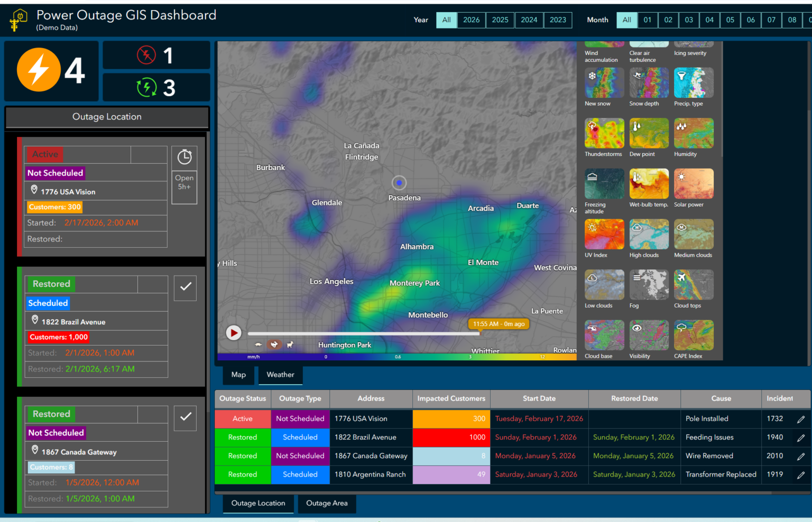Screen dimensions: 812x522
Task: Filter Month by 04
Action: [x=709, y=20]
